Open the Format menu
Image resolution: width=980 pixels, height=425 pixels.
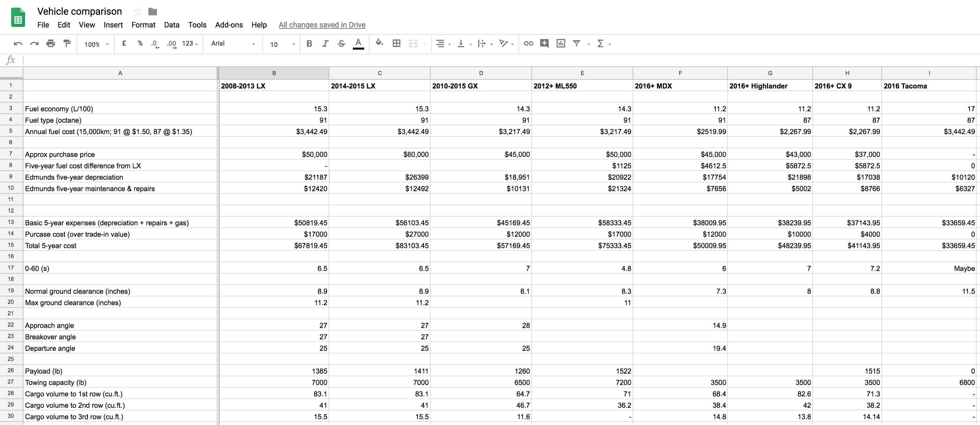pos(144,25)
